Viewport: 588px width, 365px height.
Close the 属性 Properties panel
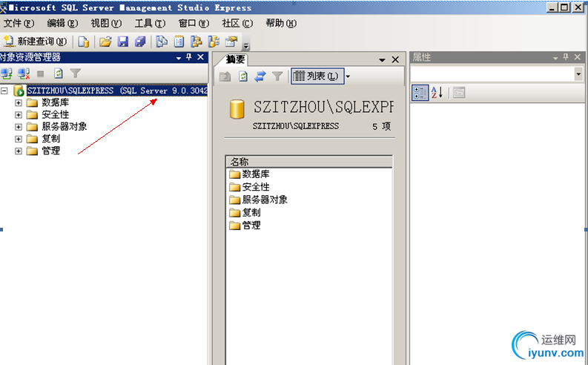pyautogui.click(x=578, y=57)
